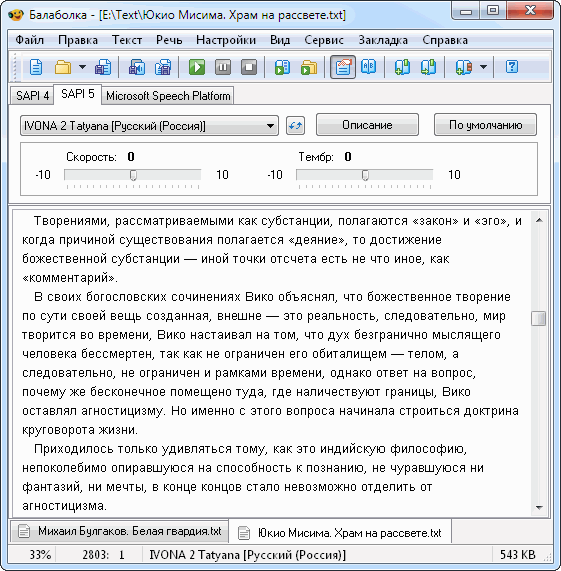561x571 pixels.
Task: Click the yellow folder Open file icon
Action: (63, 67)
